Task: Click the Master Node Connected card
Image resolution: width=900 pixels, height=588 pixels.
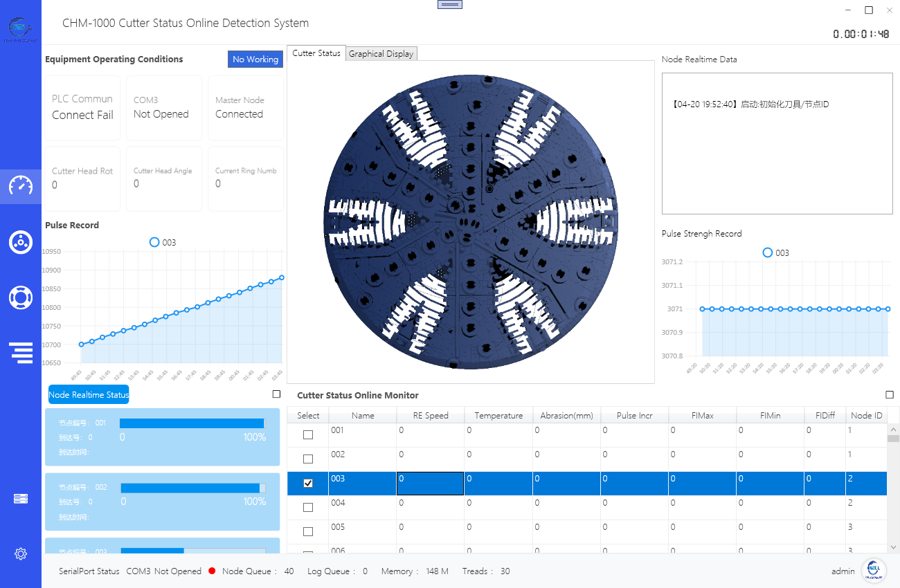Action: pyautogui.click(x=246, y=108)
